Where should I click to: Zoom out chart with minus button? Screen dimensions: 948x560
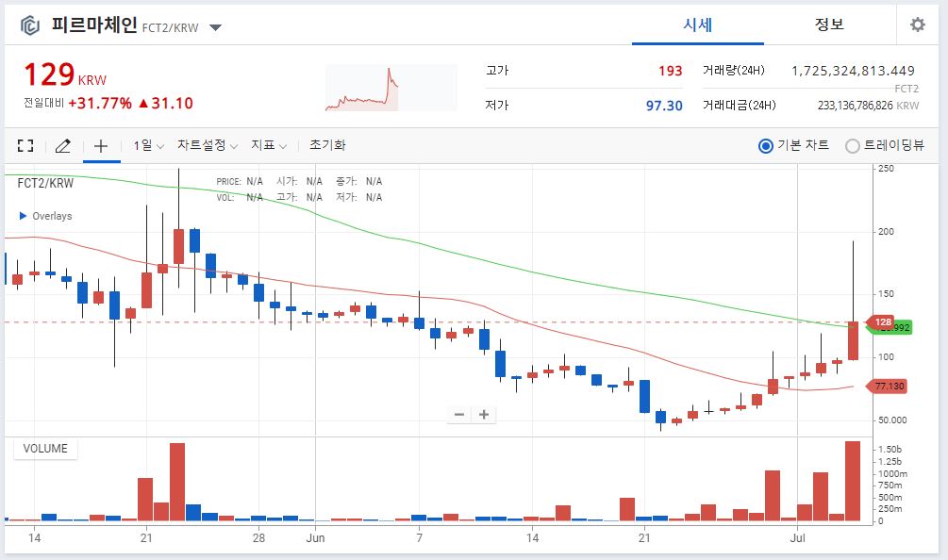click(x=459, y=415)
